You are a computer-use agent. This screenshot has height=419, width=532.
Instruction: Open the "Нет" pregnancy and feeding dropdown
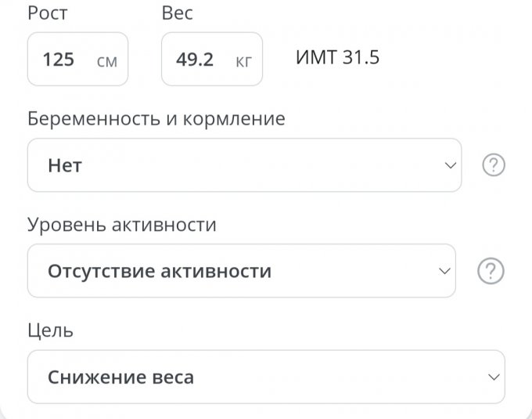[x=235, y=165]
